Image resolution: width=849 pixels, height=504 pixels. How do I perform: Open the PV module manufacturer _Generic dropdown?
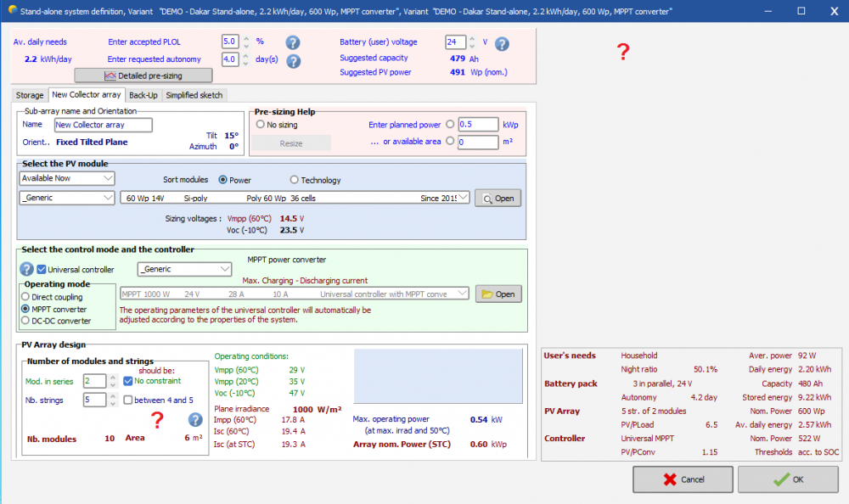click(x=66, y=198)
